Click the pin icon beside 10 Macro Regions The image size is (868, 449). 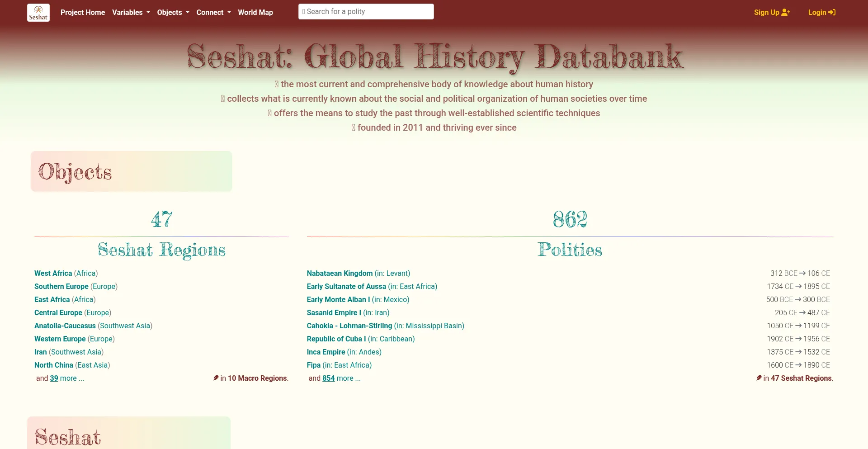(216, 378)
